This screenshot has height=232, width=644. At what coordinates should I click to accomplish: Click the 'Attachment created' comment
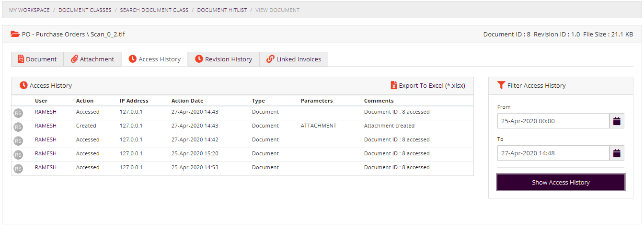(x=389, y=126)
